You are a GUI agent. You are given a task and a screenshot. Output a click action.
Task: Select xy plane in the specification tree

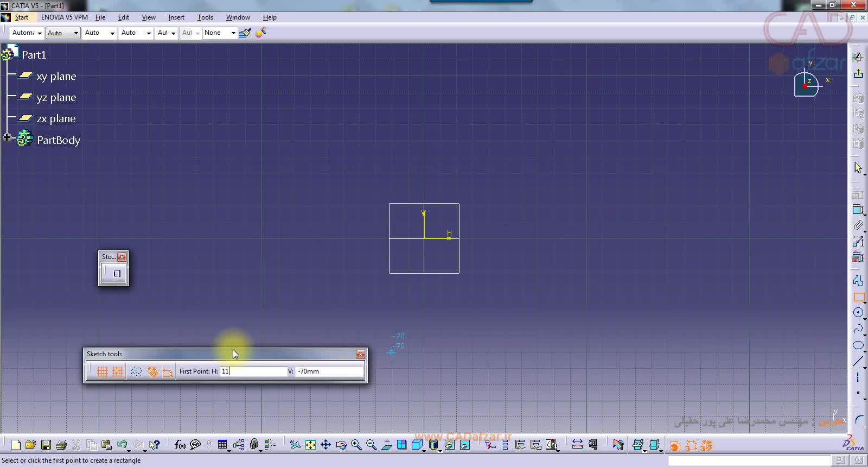coord(56,77)
